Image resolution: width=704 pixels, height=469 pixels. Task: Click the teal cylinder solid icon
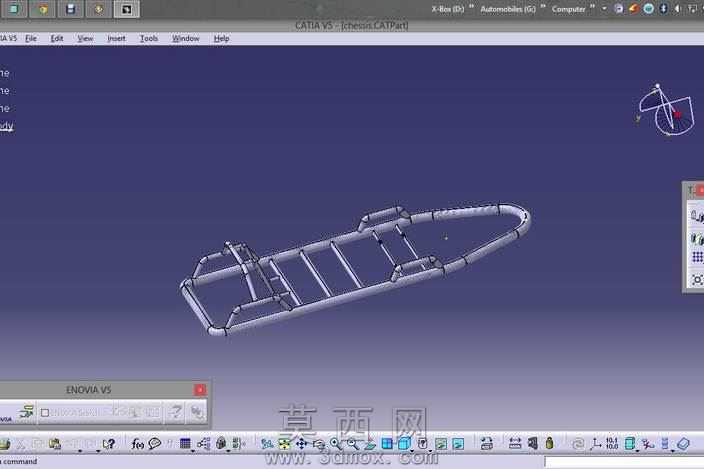click(x=629, y=444)
